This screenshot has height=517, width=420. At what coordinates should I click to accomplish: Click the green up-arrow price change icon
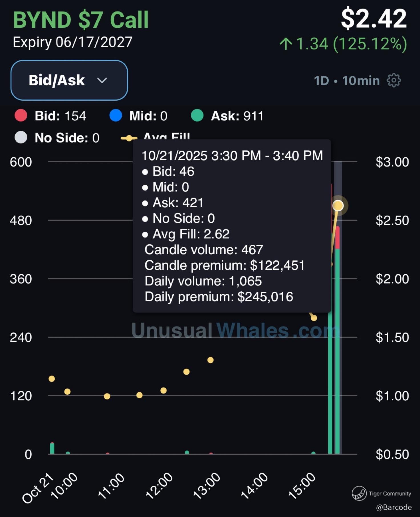[286, 44]
